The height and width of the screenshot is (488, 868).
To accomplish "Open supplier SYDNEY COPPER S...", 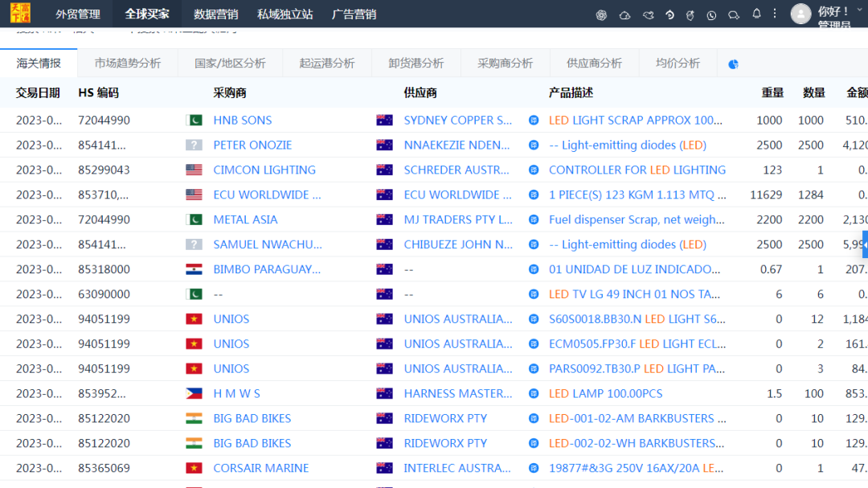I will (458, 121).
